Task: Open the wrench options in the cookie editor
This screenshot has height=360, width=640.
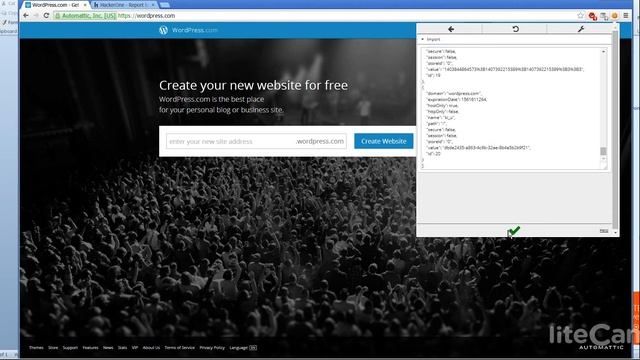Action: (x=581, y=29)
